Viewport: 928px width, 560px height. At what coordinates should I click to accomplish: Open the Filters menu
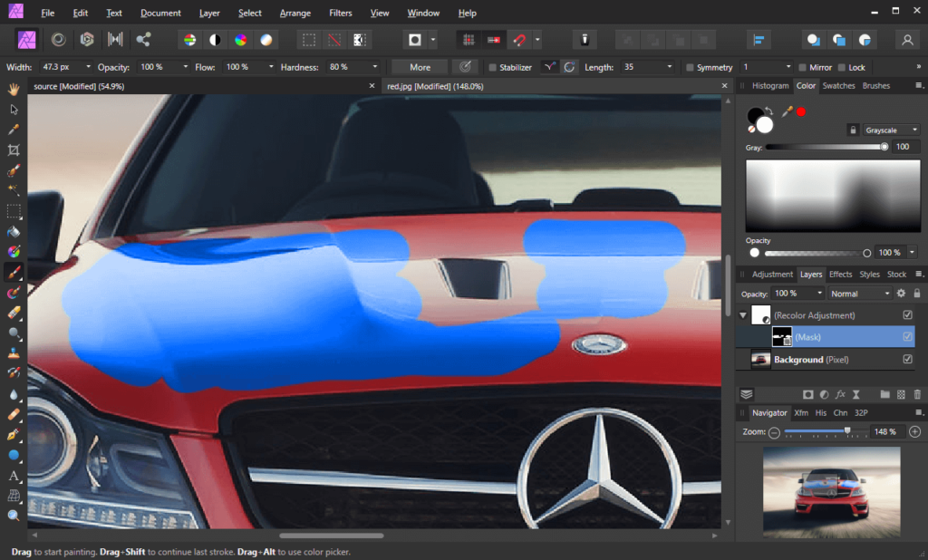tap(340, 13)
